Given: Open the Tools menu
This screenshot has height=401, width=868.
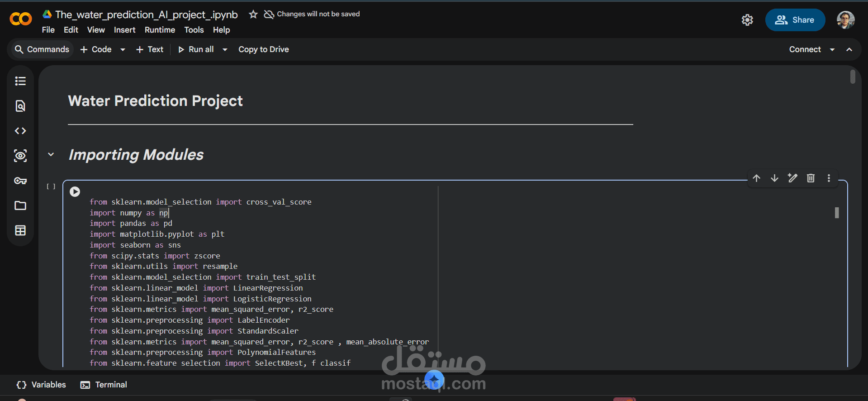Looking at the screenshot, I should click(194, 30).
